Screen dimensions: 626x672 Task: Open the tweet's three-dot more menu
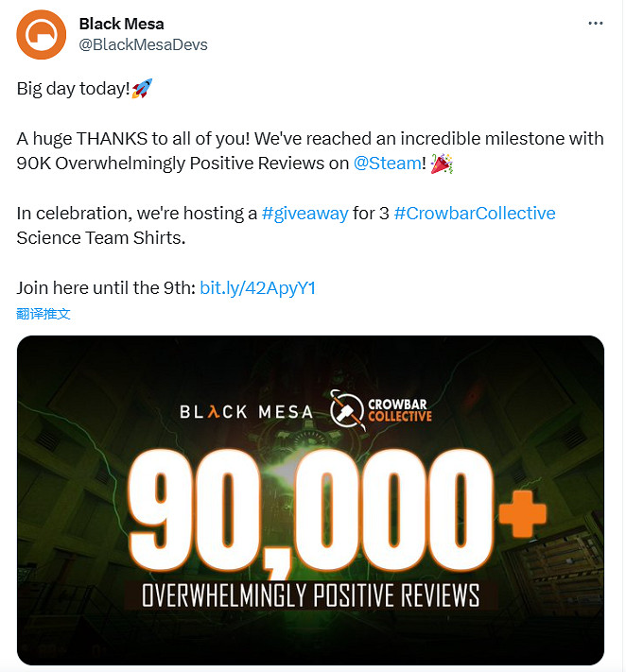tap(595, 24)
